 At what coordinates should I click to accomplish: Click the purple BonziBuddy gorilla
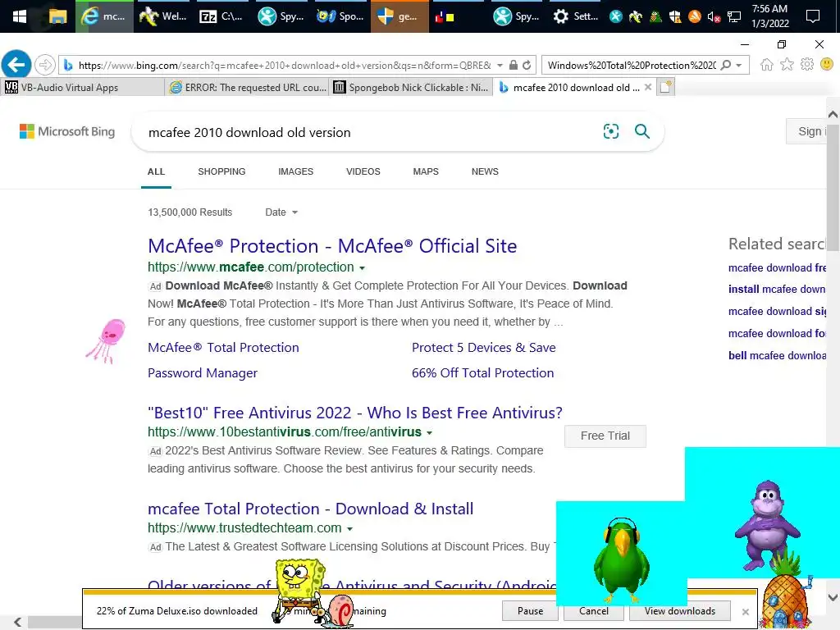point(767,525)
